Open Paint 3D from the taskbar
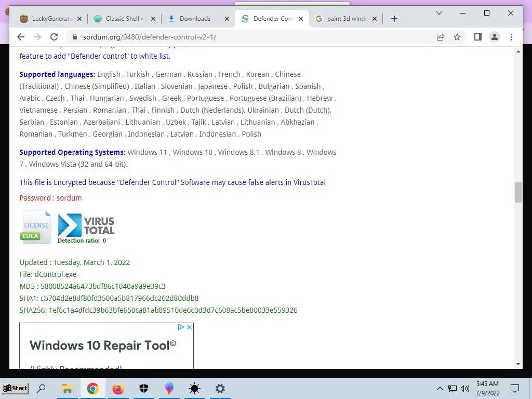532x399 pixels. pyautogui.click(x=169, y=389)
